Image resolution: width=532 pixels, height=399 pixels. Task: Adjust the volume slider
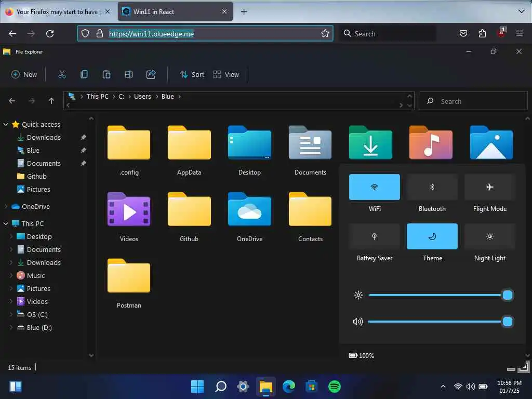[x=441, y=322]
